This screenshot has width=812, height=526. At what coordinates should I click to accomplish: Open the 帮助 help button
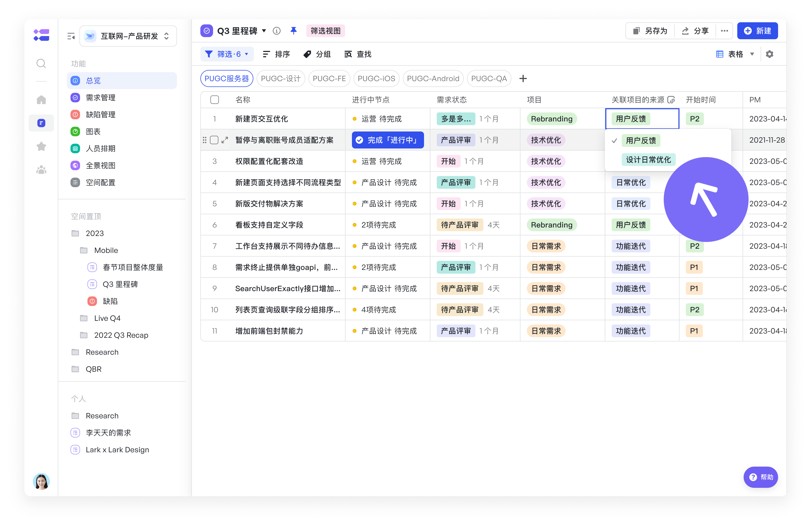click(x=761, y=477)
